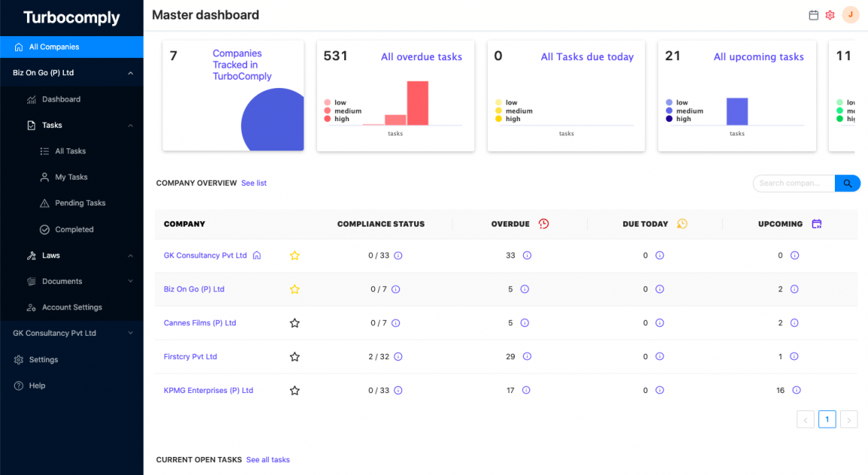This screenshot has height=475, width=868.
Task: Show upcoming info for KPMG Enterprises row
Action: pos(796,390)
